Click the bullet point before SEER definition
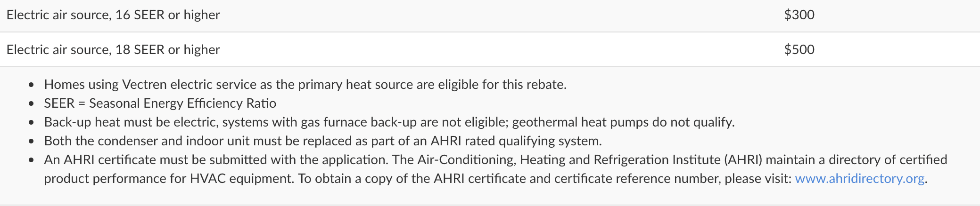980x206 pixels. point(31,104)
